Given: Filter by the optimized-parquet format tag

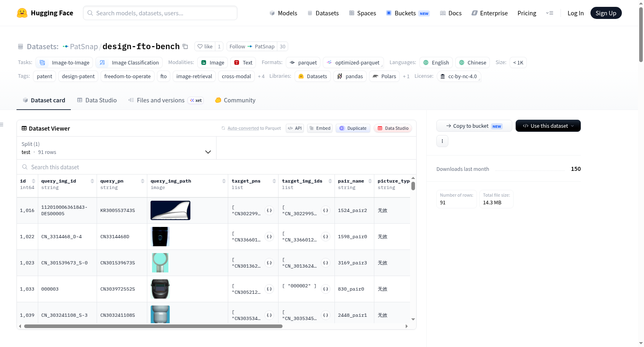Looking at the screenshot, I should 353,62.
